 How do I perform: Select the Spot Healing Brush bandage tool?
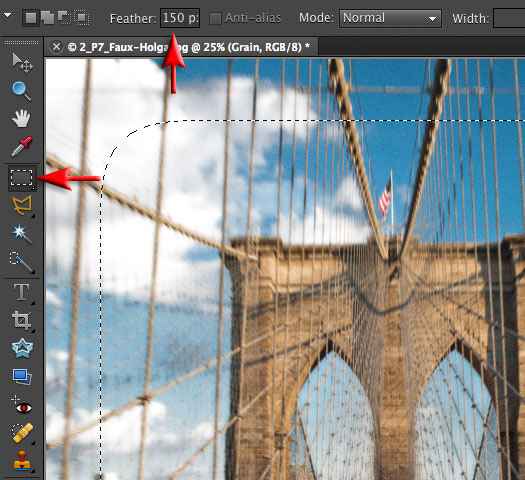click(x=22, y=433)
